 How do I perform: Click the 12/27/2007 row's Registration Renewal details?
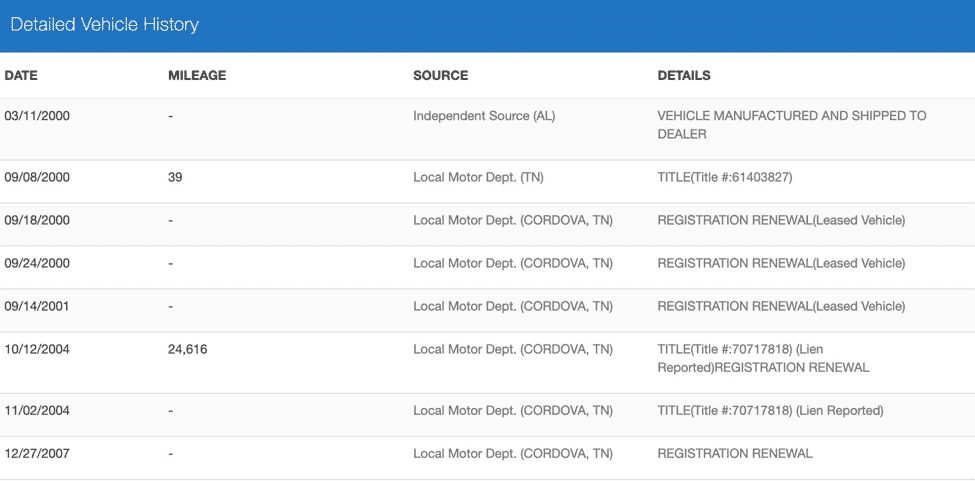(x=734, y=453)
